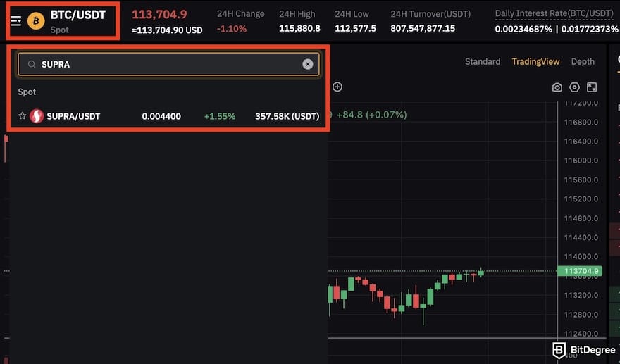Open chart settings hexagon icon

[x=574, y=87]
